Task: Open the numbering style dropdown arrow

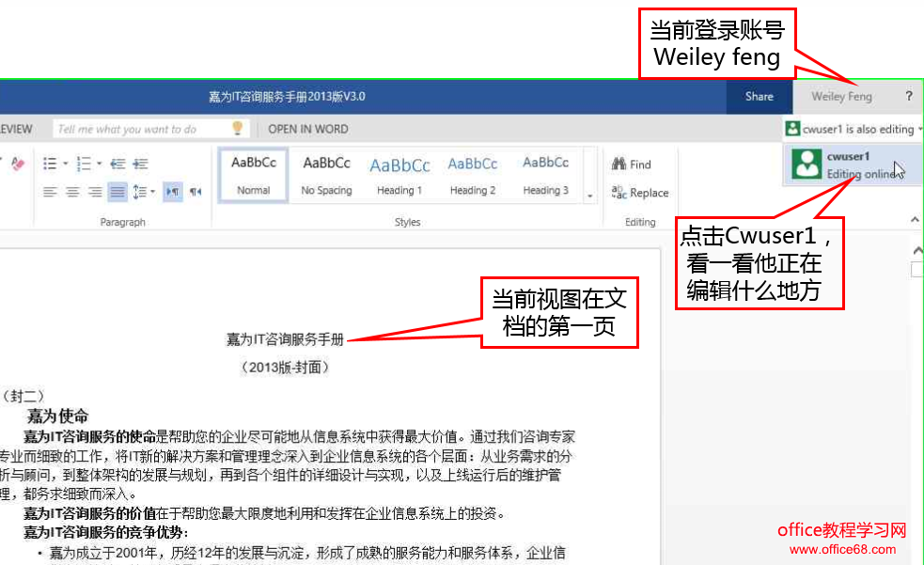Action: (100, 164)
